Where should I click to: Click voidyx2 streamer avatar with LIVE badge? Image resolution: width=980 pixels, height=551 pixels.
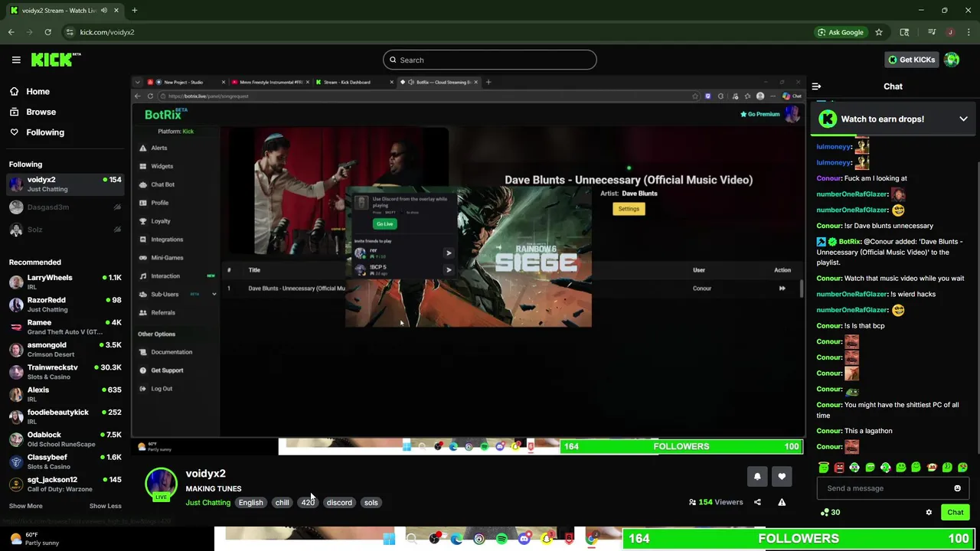click(161, 484)
